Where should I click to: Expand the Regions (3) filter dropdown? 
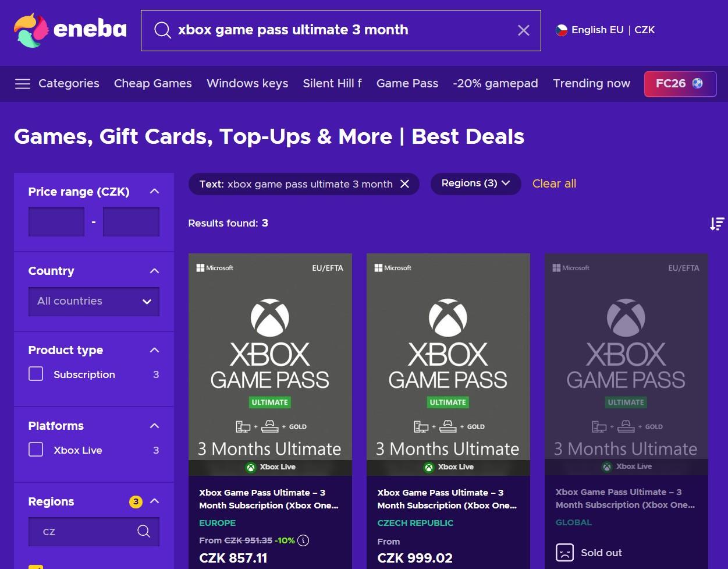click(475, 183)
